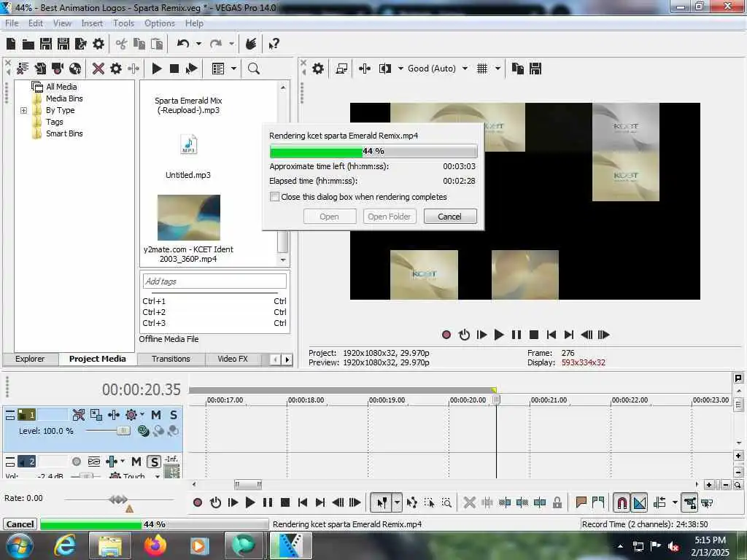Solo video track 1 with S button

point(174,415)
